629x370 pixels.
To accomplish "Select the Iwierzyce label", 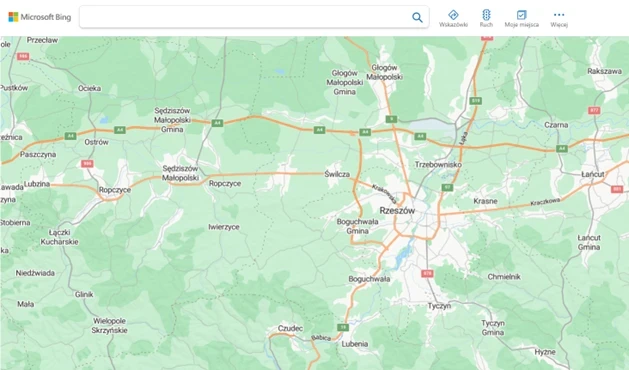I will pyautogui.click(x=224, y=227).
